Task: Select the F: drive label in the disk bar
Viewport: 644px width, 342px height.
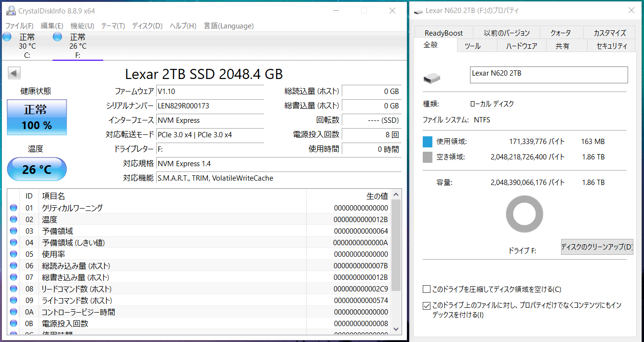Action: coord(78,55)
